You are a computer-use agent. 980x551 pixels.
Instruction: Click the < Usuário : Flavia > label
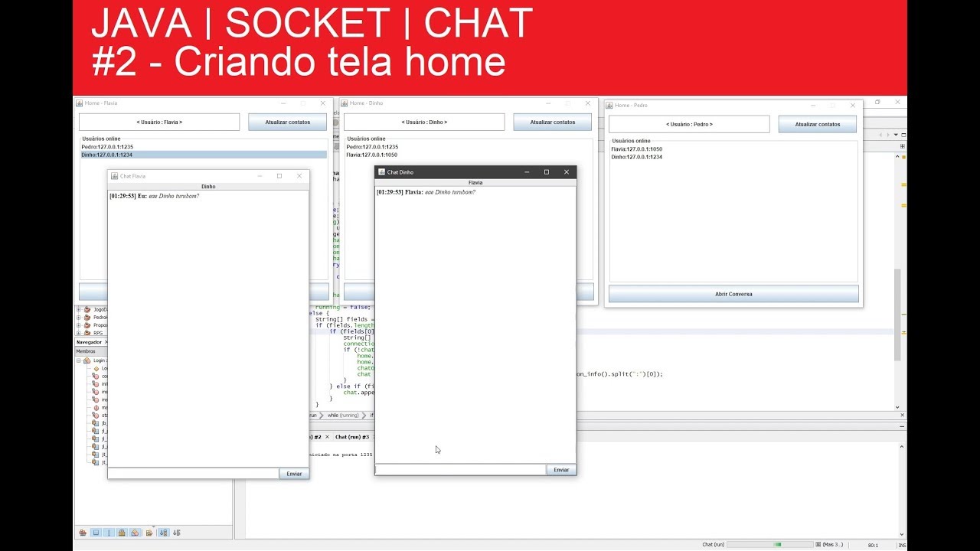coord(159,122)
